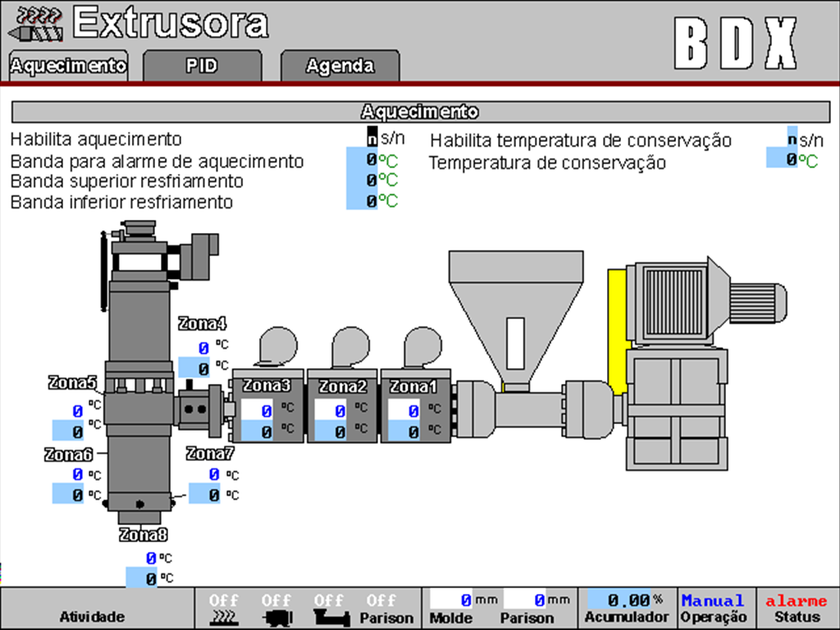This screenshot has width=840, height=630.
Task: Select the Banda para alarme de aquecimento value
Action: click(x=362, y=159)
